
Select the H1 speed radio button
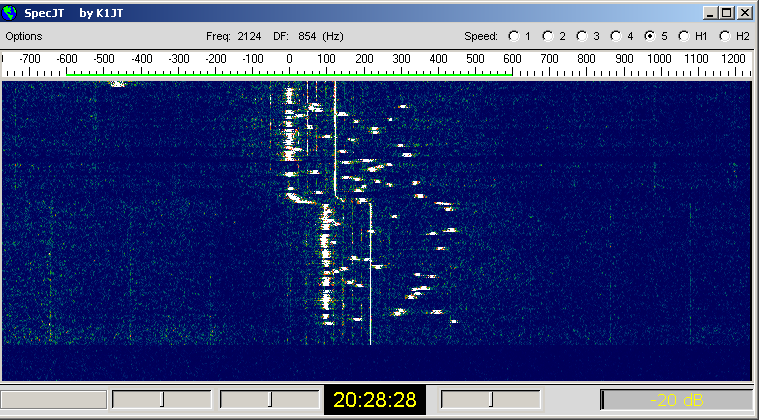click(683, 36)
